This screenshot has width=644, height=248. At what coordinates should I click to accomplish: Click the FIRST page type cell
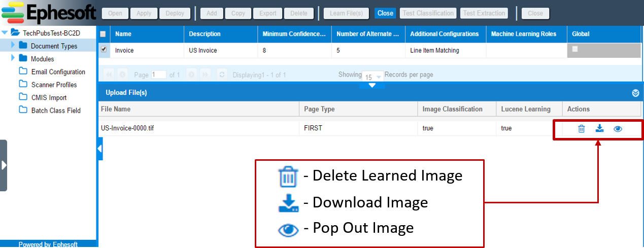[313, 128]
